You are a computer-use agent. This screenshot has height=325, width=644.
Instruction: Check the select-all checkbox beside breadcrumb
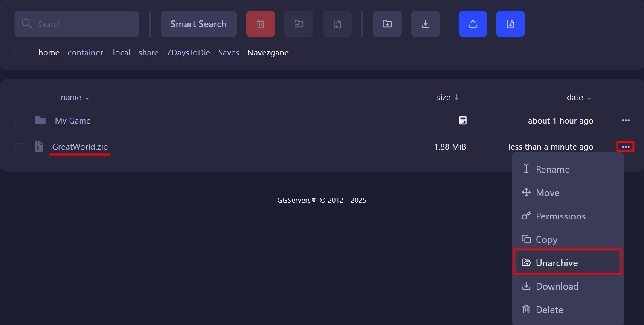pos(19,52)
